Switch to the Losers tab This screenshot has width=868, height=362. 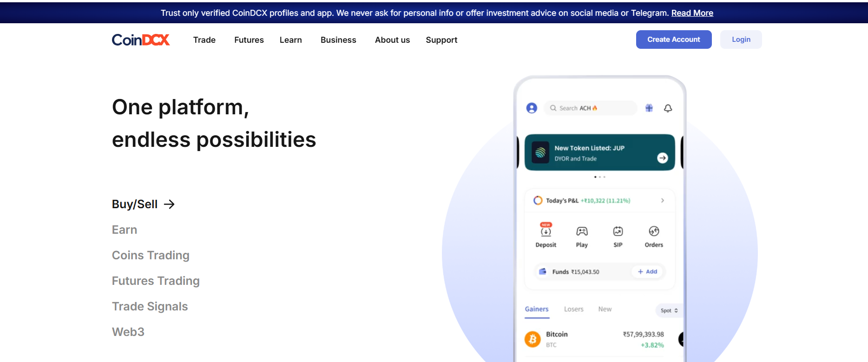click(x=574, y=309)
